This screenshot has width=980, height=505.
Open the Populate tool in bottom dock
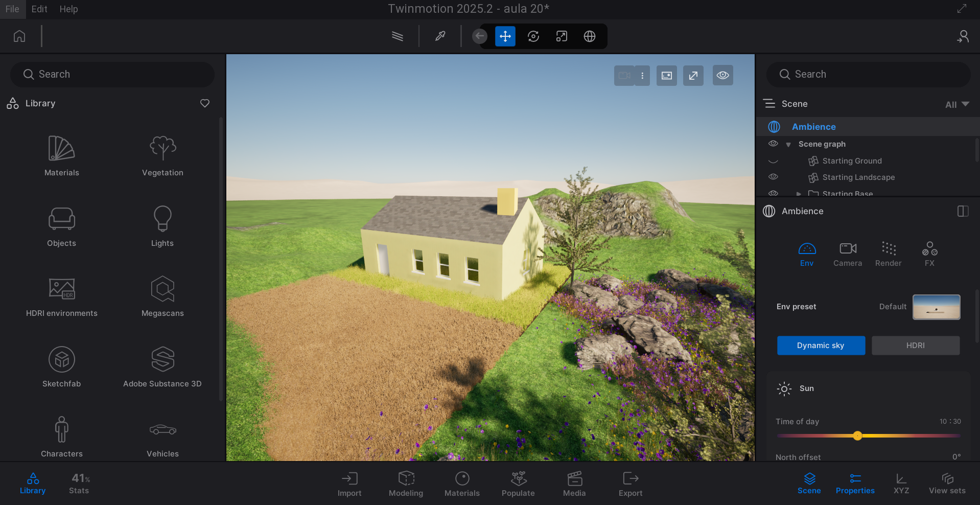[x=518, y=484]
